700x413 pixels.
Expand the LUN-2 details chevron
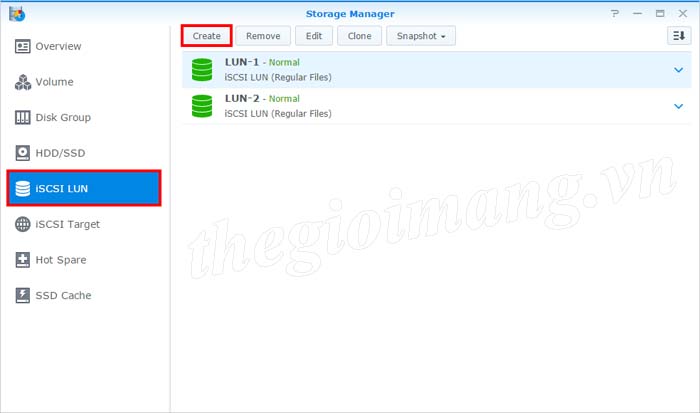(678, 106)
